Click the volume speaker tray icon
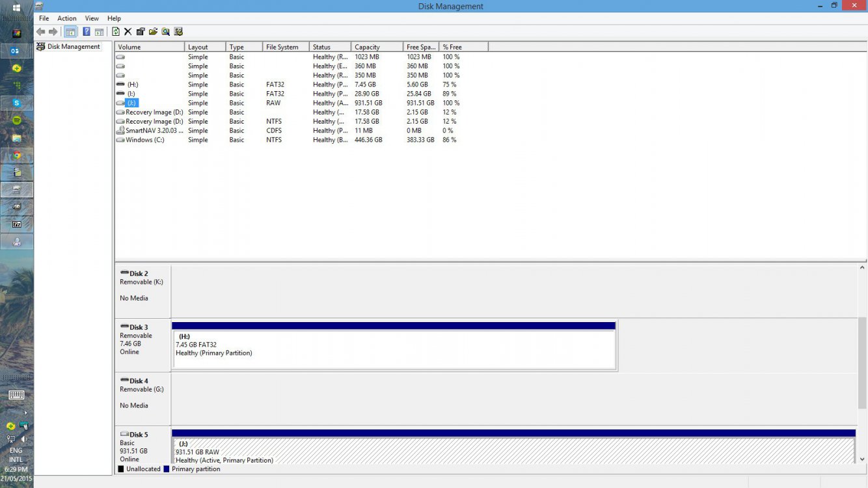The image size is (868, 488). pyautogui.click(x=23, y=439)
